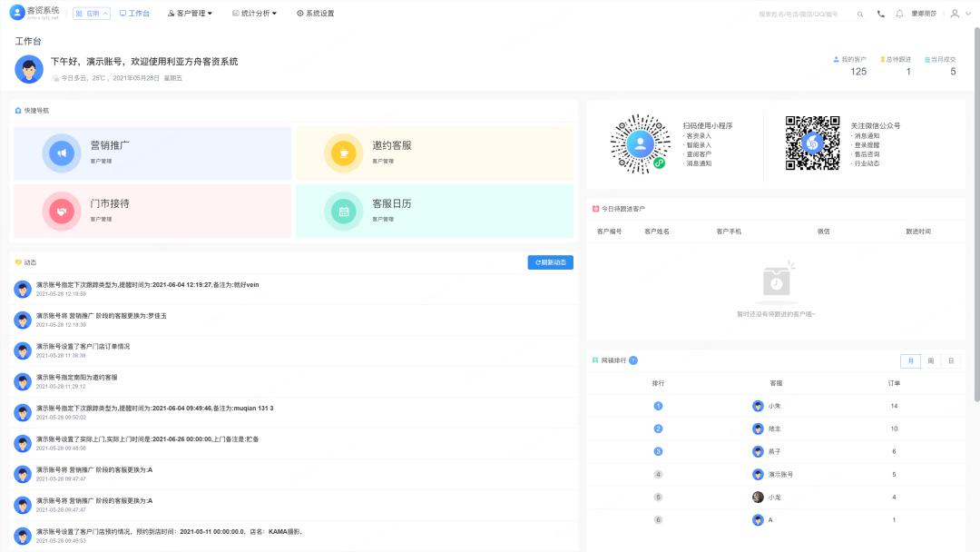This screenshot has width=980, height=552.
Task: Enable the 日 ranking filter
Action: [x=950, y=360]
